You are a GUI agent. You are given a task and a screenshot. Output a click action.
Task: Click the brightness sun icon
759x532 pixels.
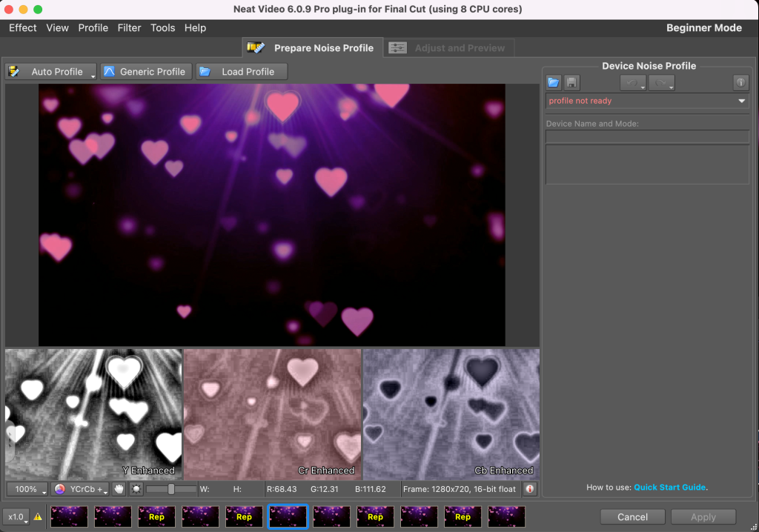click(136, 489)
